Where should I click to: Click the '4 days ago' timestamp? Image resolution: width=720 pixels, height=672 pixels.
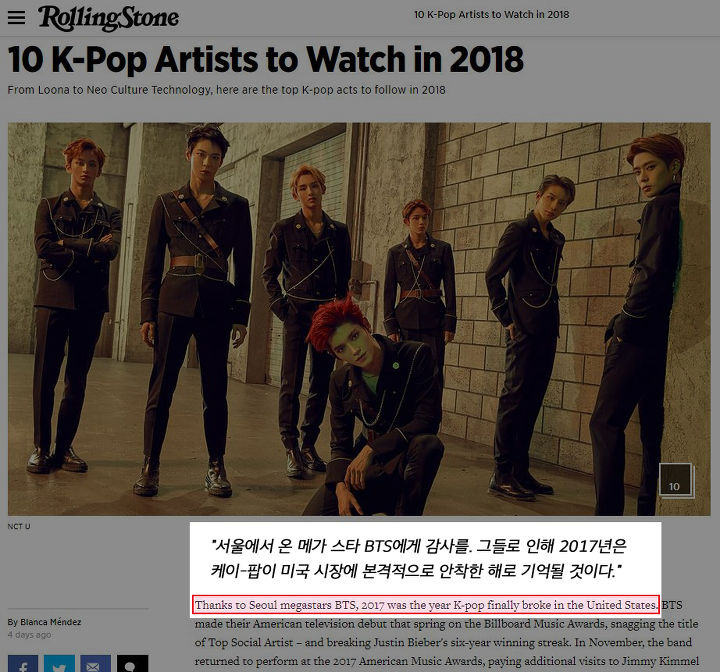pos(29,635)
